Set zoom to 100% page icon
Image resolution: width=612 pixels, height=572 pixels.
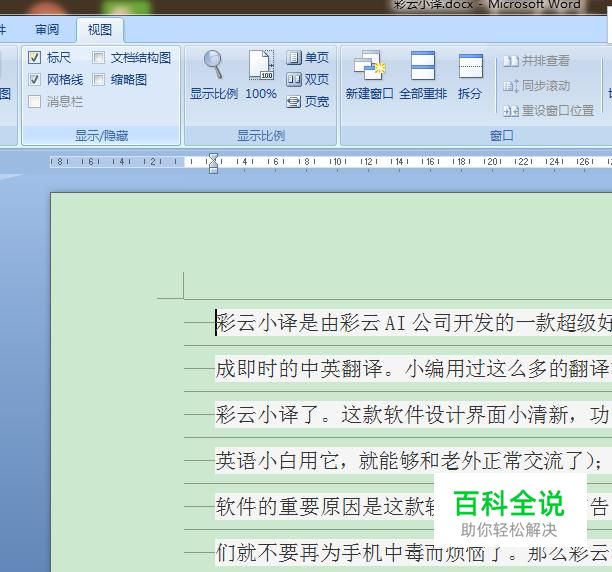(x=261, y=75)
